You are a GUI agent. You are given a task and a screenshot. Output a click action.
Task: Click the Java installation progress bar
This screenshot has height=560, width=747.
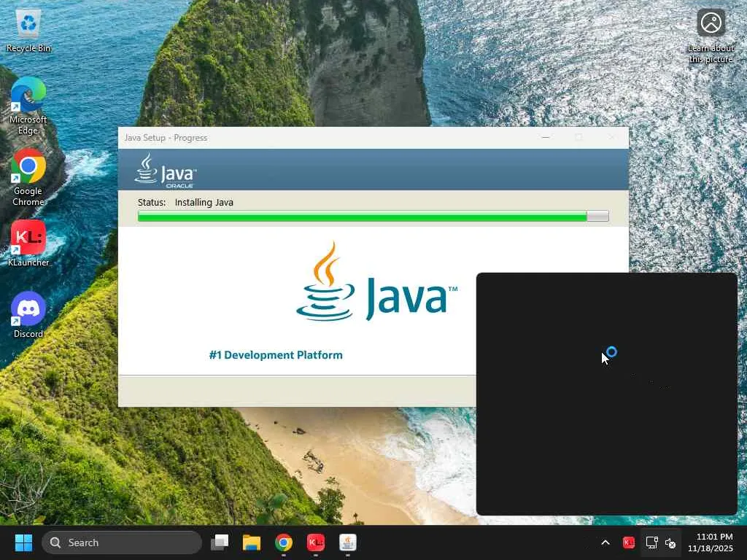(373, 217)
